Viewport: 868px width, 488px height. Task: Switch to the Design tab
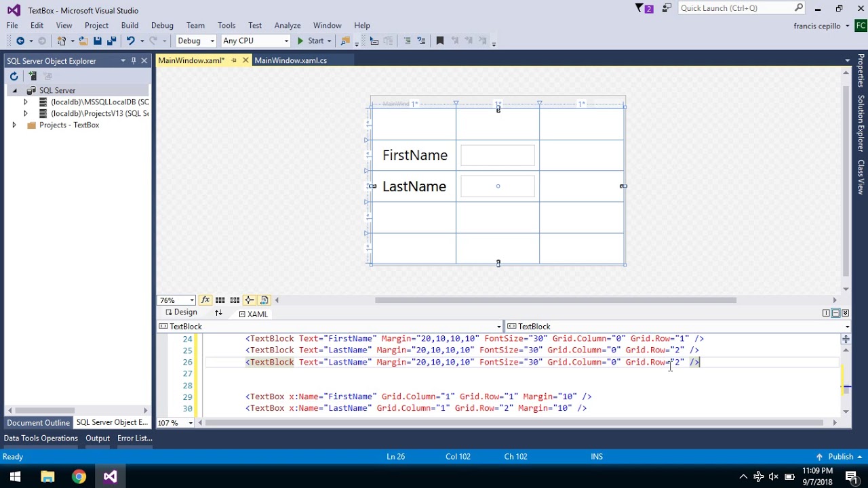(181, 312)
